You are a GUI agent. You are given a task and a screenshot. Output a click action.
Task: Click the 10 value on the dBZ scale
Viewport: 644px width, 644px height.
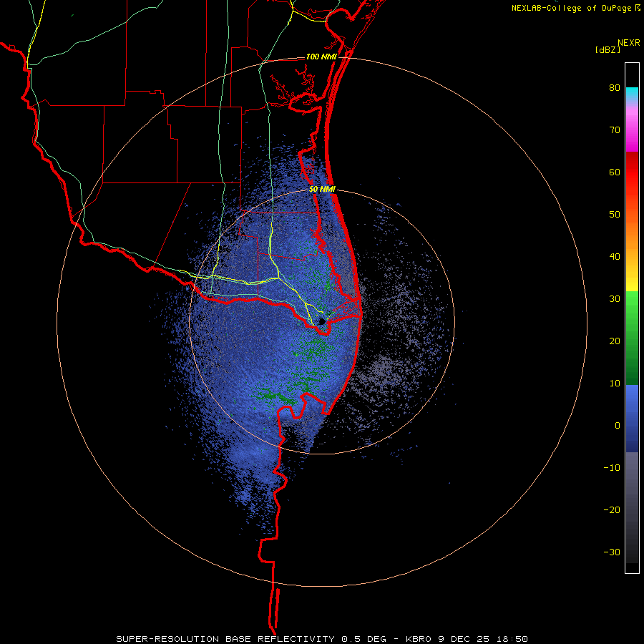pyautogui.click(x=615, y=384)
